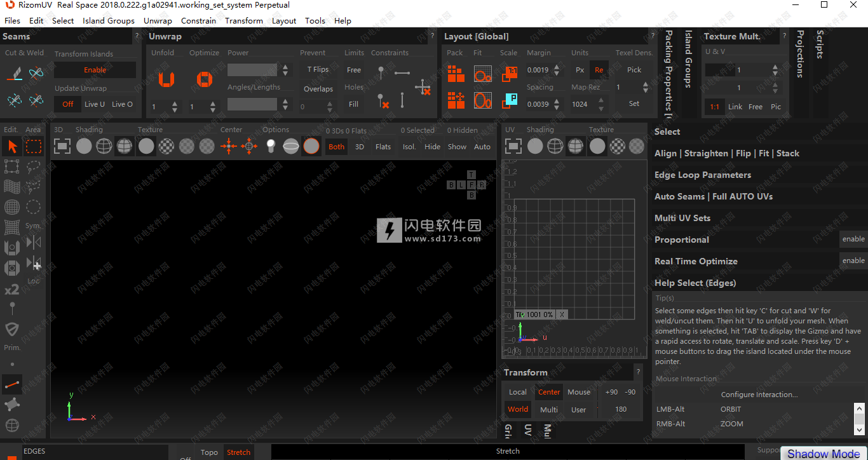Click the Cut edges tool icon
This screenshot has height=460, width=868.
(14, 74)
